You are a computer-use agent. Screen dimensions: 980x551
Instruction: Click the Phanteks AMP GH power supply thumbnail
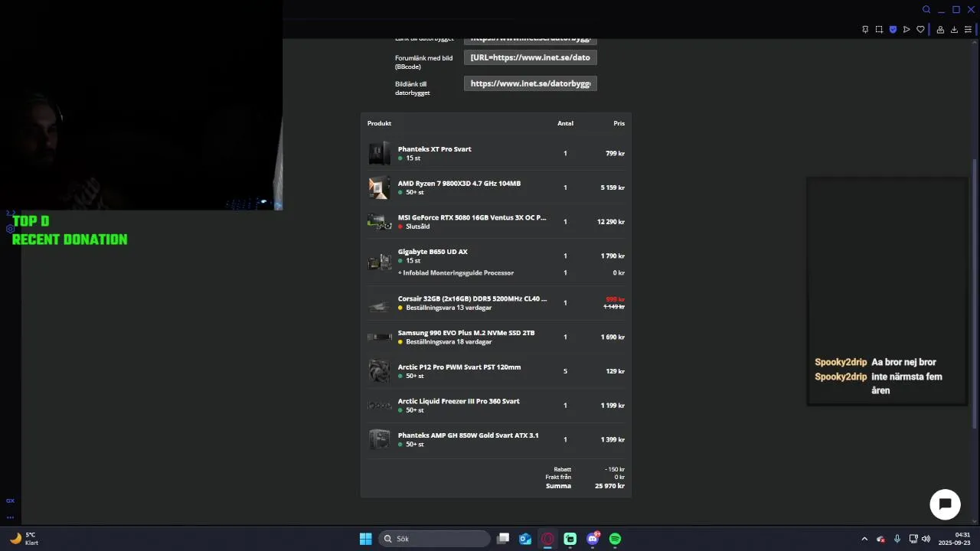[379, 439]
